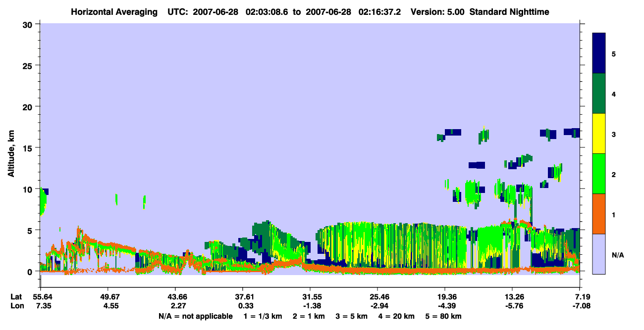Click the altitude tick label 5
The width and height of the screenshot is (644, 330).
click(31, 230)
